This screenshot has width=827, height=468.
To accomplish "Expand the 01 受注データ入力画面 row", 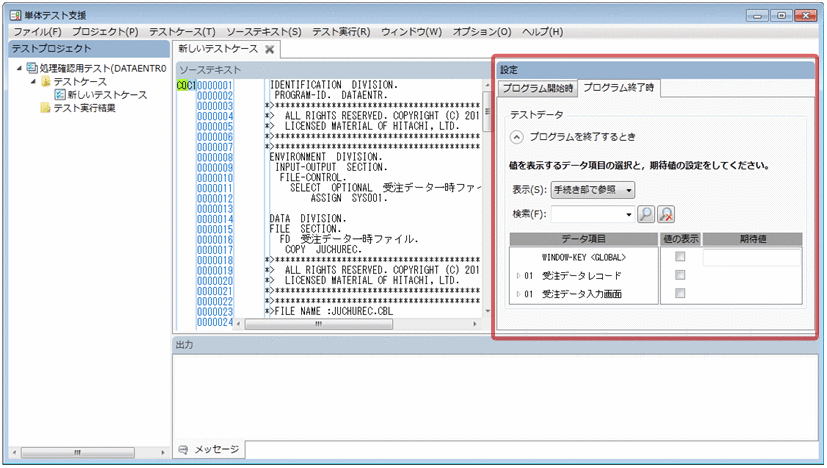I will [518, 294].
